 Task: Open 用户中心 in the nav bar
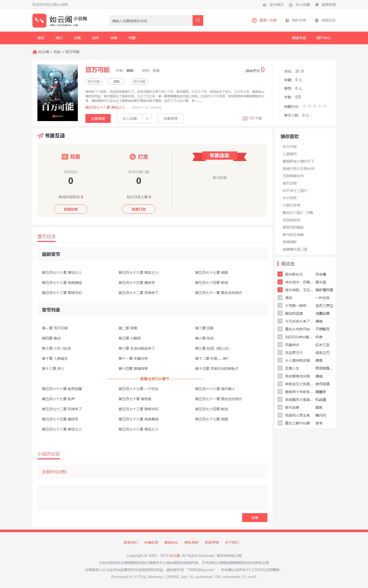(x=324, y=38)
